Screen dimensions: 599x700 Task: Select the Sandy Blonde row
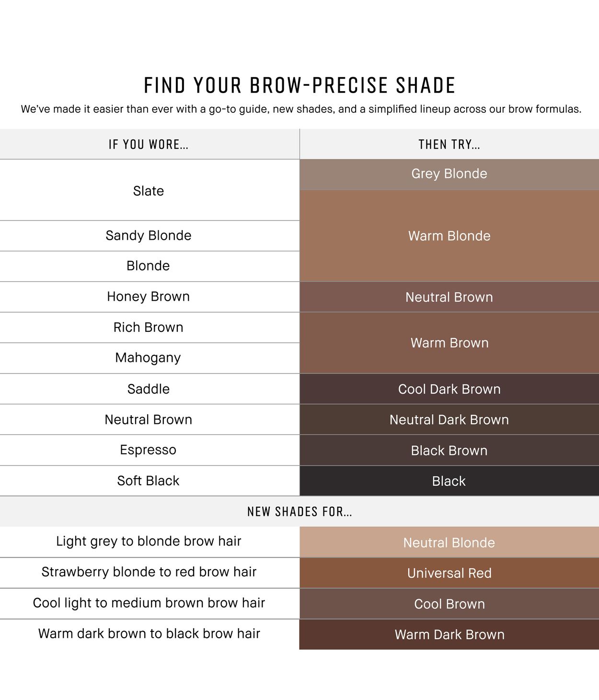(149, 235)
